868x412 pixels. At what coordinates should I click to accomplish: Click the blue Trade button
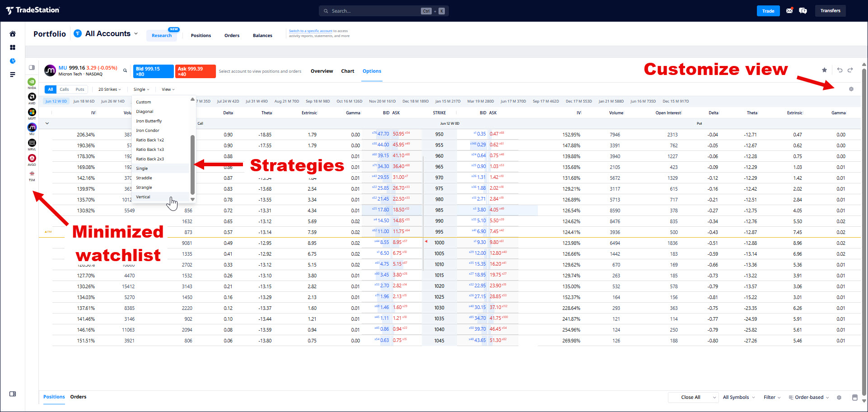point(768,11)
